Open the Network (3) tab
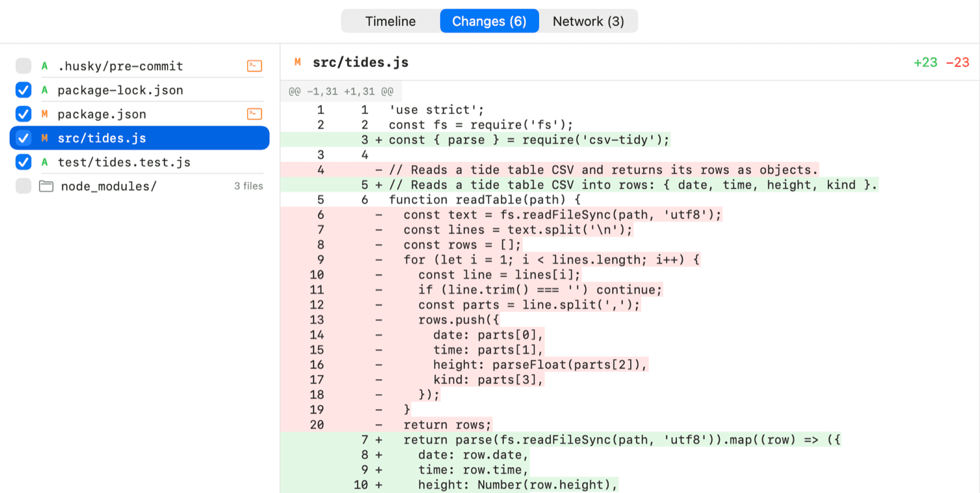This screenshot has width=980, height=493. tap(589, 21)
